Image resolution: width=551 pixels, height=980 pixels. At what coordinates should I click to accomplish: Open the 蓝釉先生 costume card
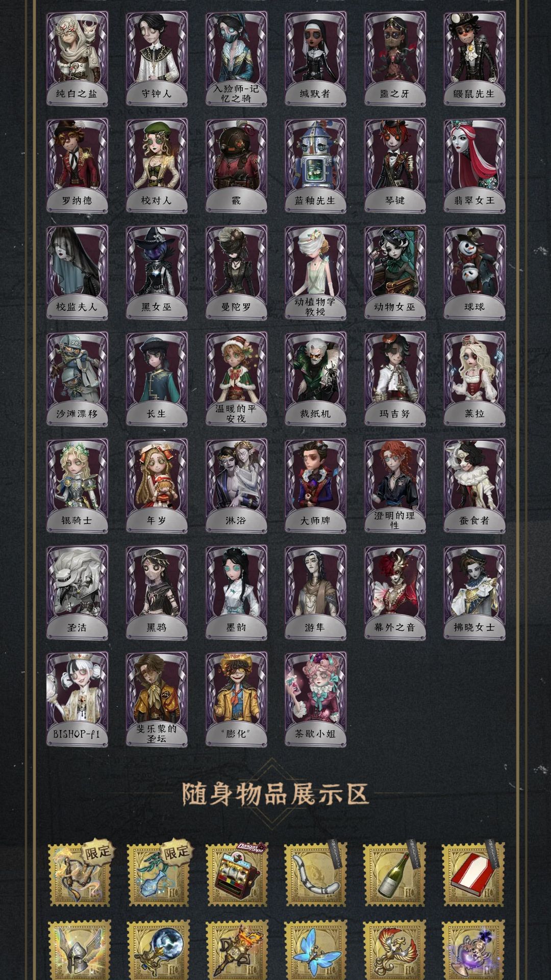coord(315,165)
